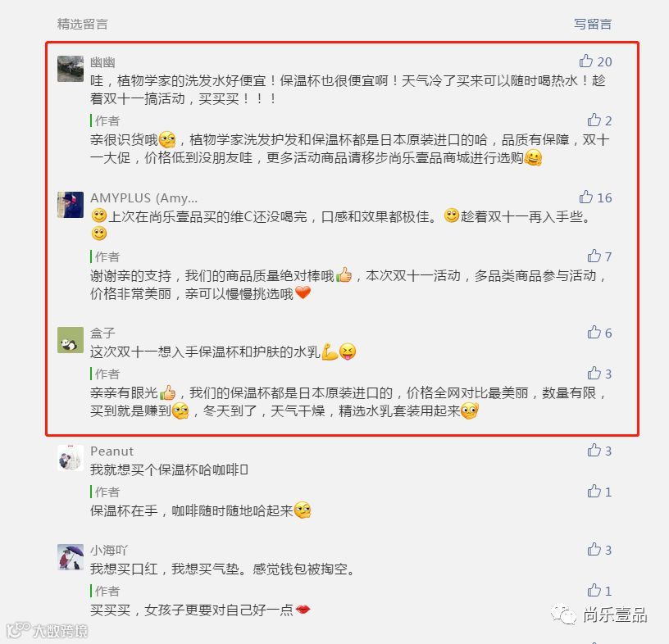This screenshot has width=669, height=644.
Task: Open 盒子's panda avatar
Action: click(x=71, y=340)
